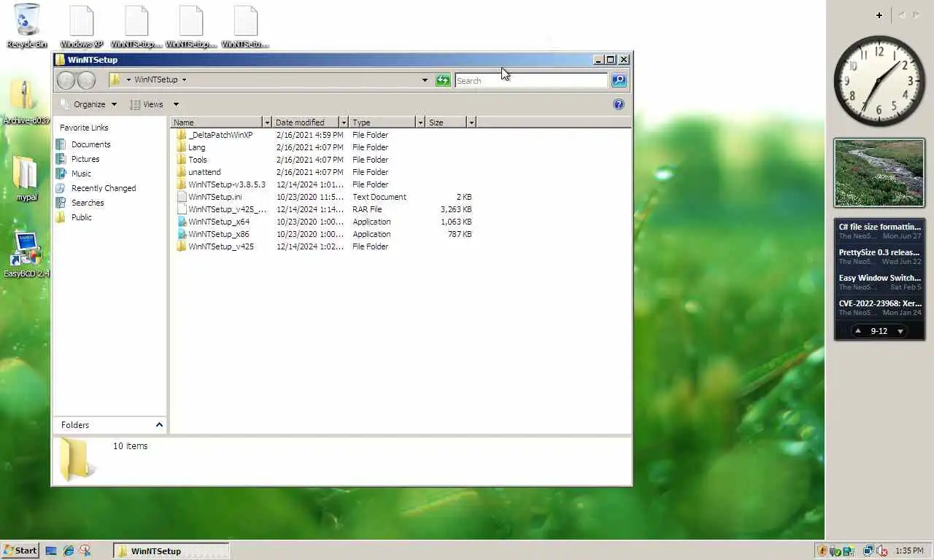Select the WinNTSetup_x64 application icon

[x=182, y=222]
